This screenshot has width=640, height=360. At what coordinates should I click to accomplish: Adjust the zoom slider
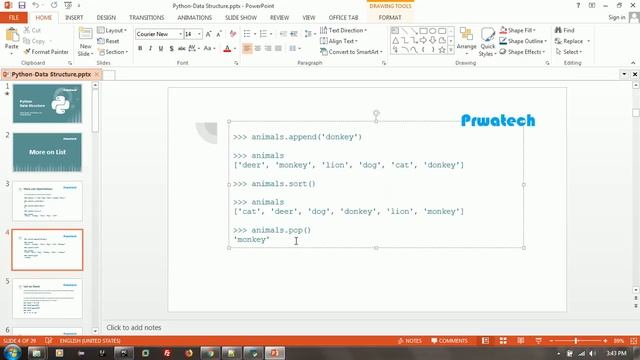coord(576,341)
